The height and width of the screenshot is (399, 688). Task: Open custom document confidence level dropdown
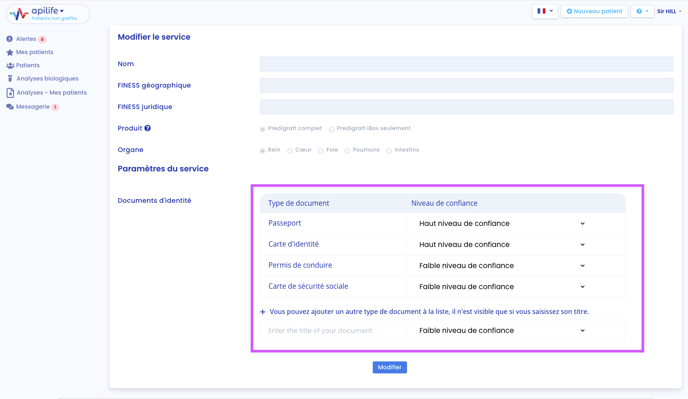click(502, 331)
